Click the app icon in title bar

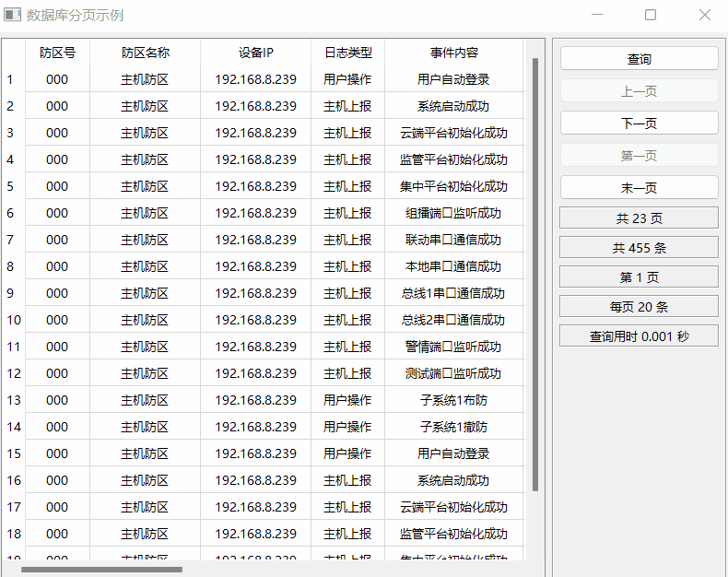point(12,15)
